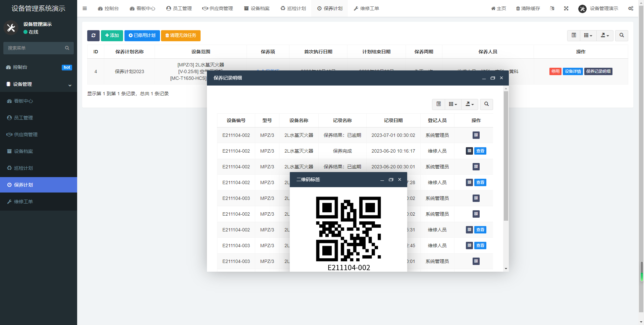Click the refresh button in plan toolbar
Image resolution: width=644 pixels, height=325 pixels.
pyautogui.click(x=93, y=36)
